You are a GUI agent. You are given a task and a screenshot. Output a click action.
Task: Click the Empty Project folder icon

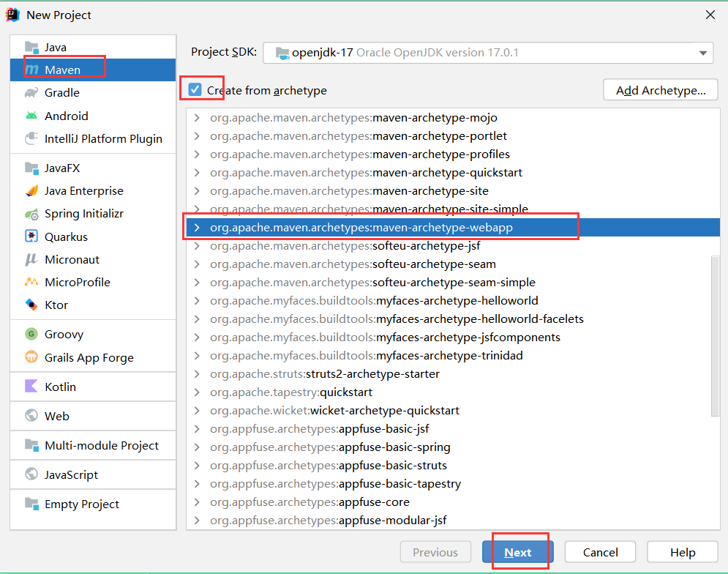[x=31, y=504]
